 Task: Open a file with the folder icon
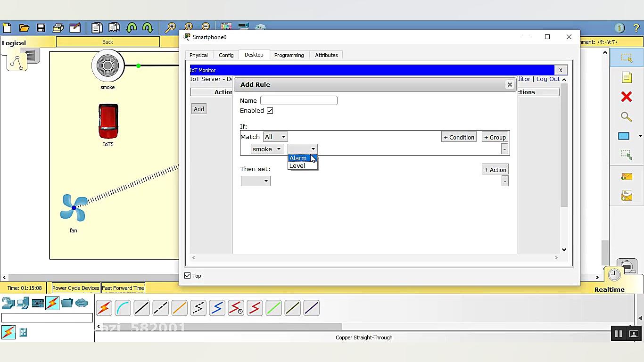click(24, 28)
